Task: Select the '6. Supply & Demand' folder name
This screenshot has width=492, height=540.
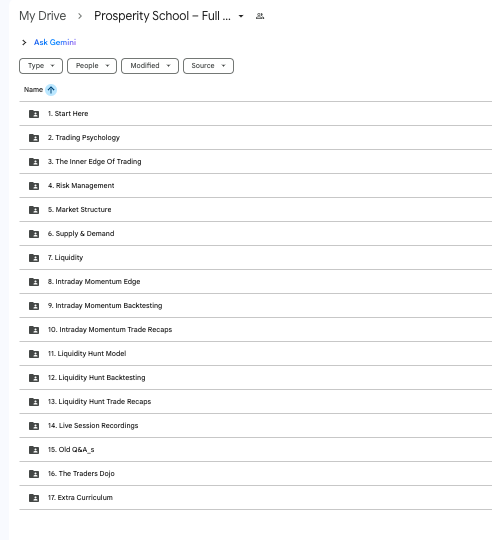Action: [x=81, y=233]
